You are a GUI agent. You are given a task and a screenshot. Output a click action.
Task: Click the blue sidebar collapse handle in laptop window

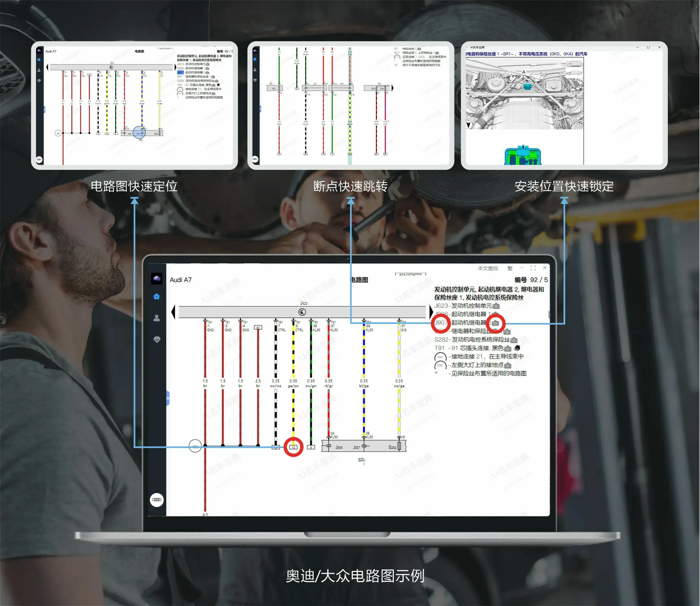pos(168,398)
